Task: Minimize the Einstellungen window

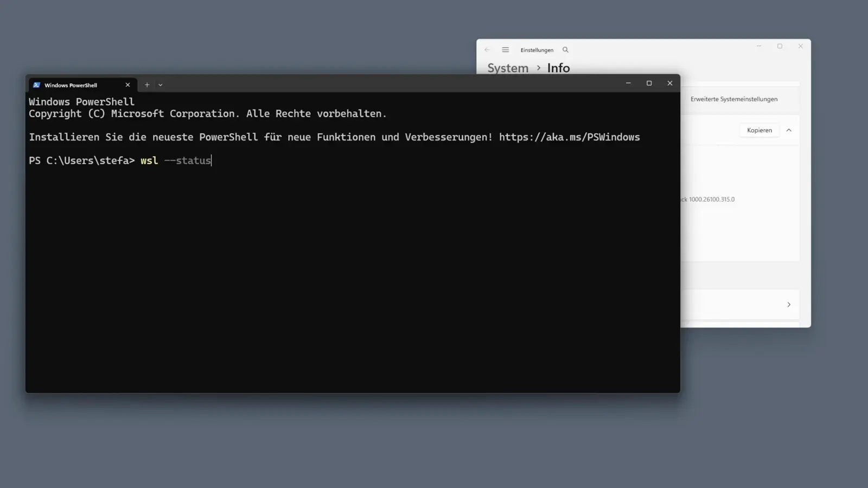Action: click(x=759, y=46)
